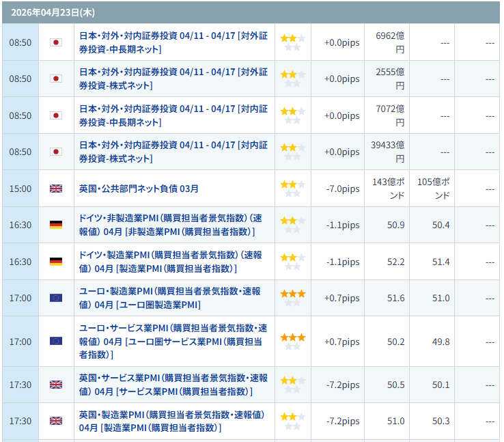
Task: Open 対外証券投資-株式ネット event link
Action: click(173, 79)
